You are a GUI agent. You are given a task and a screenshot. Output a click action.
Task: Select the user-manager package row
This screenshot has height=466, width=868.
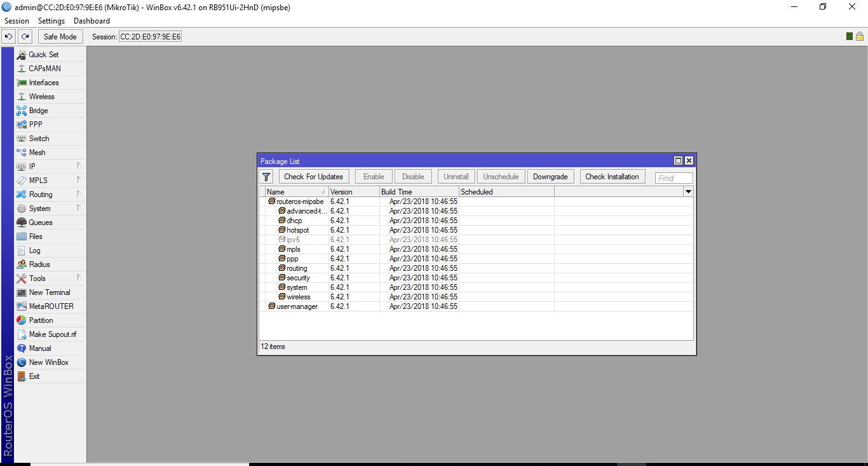click(476, 306)
